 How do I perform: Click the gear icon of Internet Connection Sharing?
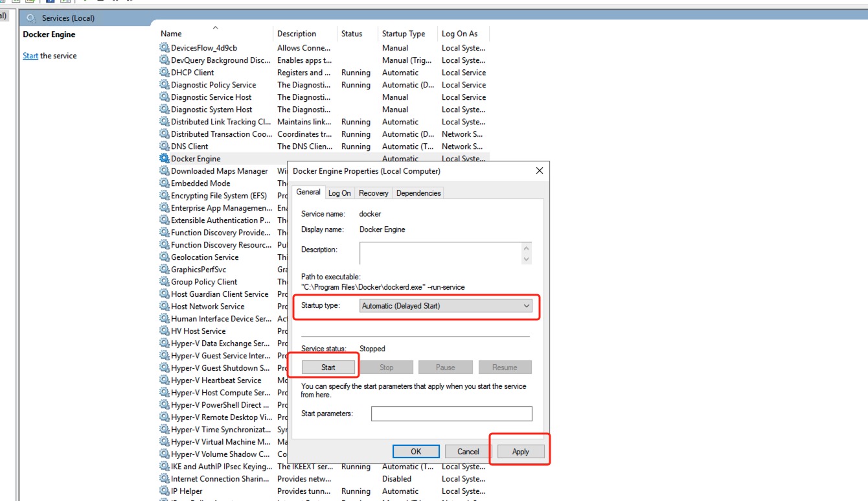click(165, 479)
